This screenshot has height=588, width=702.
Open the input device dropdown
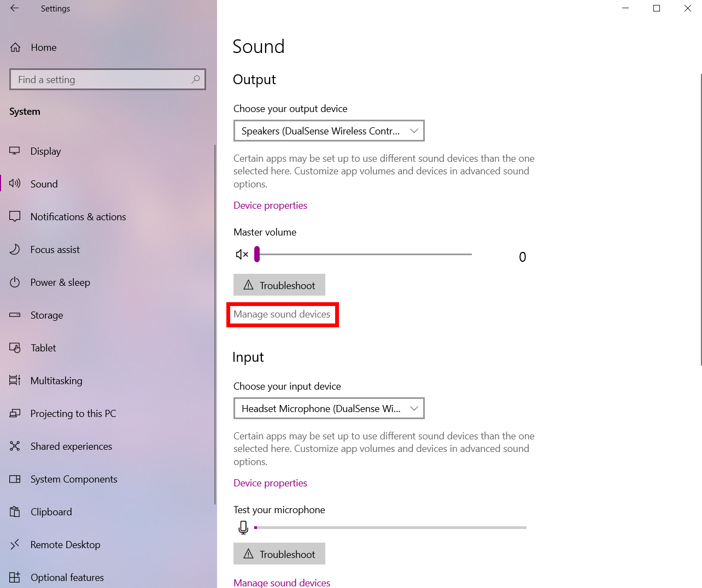click(x=329, y=408)
